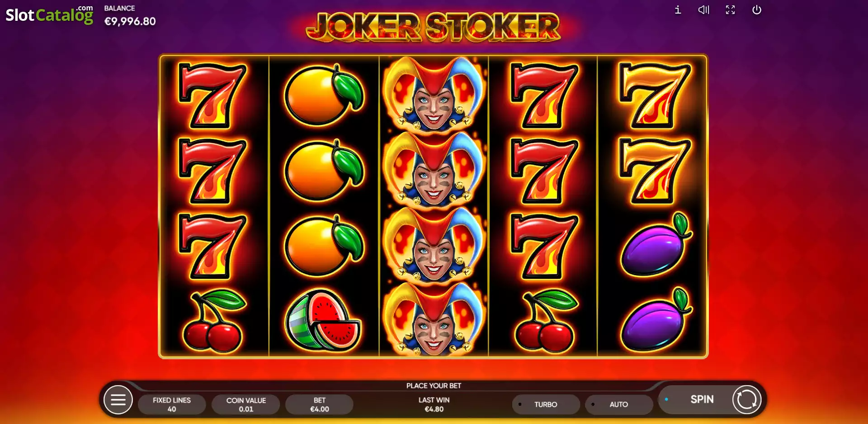The image size is (868, 424).
Task: Toggle Turbo mode
Action: pos(546,404)
